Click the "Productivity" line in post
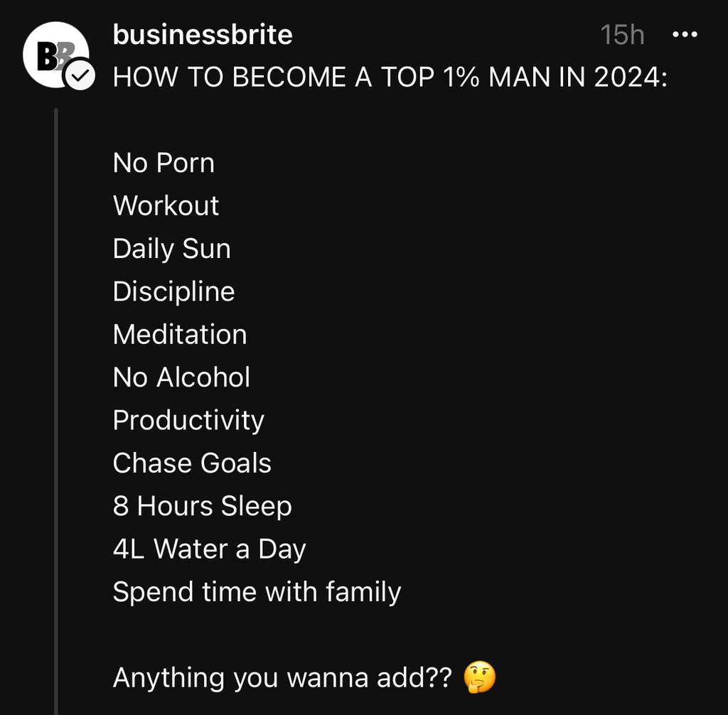The width and height of the screenshot is (728, 715). [x=188, y=420]
